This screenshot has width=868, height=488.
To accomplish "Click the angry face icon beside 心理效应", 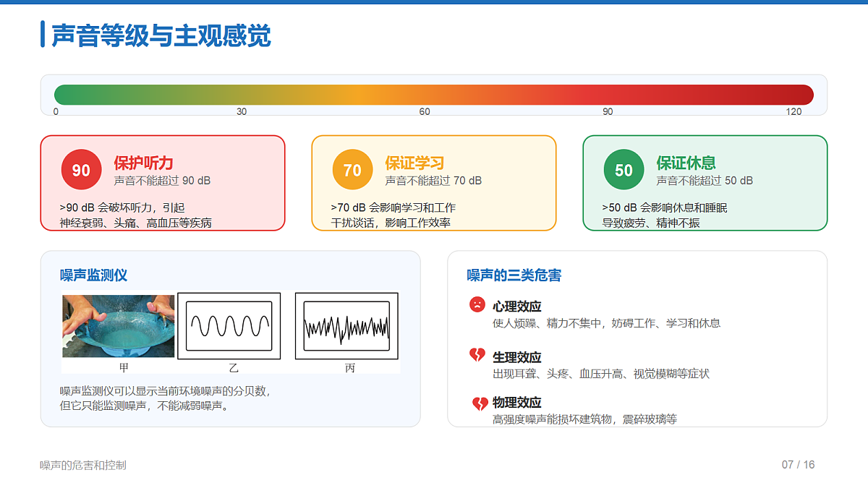I will (x=477, y=304).
